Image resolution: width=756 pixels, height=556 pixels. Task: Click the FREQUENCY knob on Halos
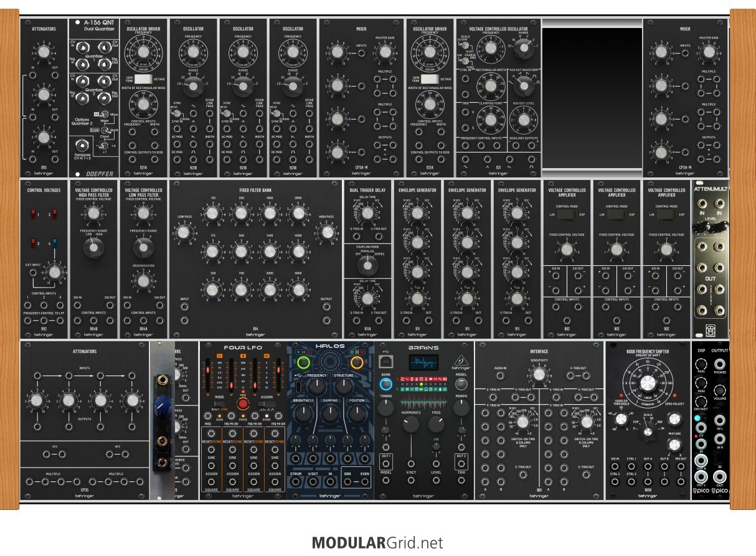[316, 387]
